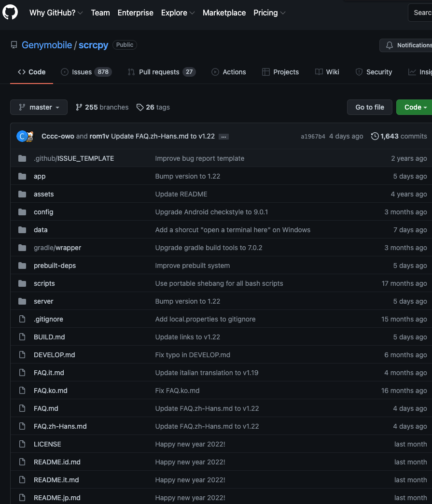
Task: View the 255 branches link
Action: (x=102, y=107)
